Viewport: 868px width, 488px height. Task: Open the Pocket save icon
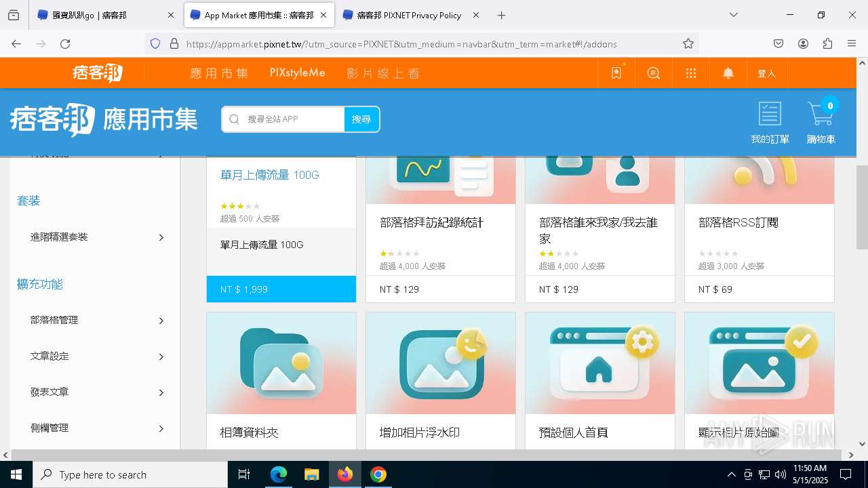778,43
